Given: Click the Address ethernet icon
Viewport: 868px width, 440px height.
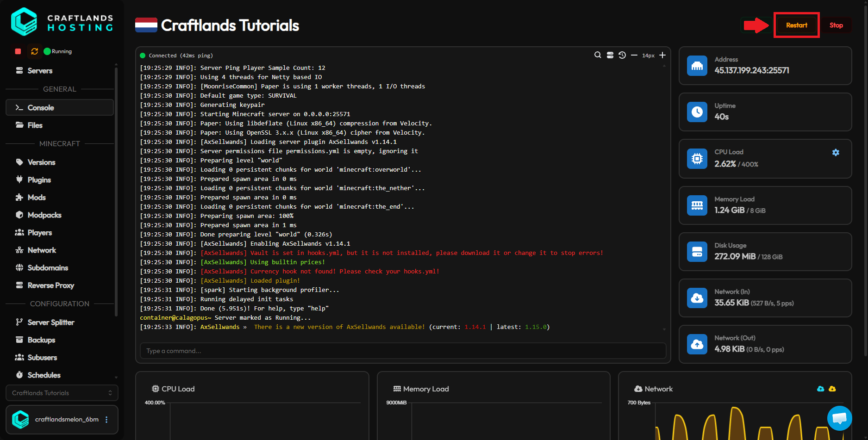Looking at the screenshot, I should [697, 66].
